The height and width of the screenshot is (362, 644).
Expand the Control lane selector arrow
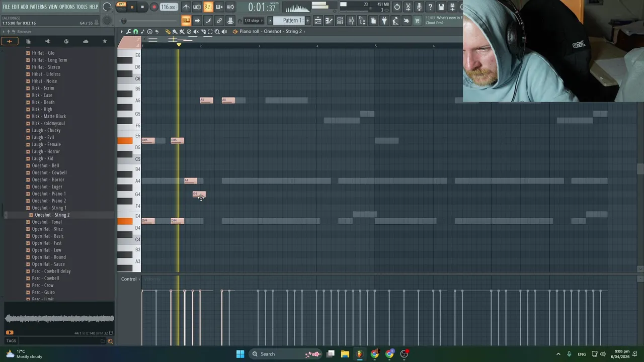tap(139, 279)
